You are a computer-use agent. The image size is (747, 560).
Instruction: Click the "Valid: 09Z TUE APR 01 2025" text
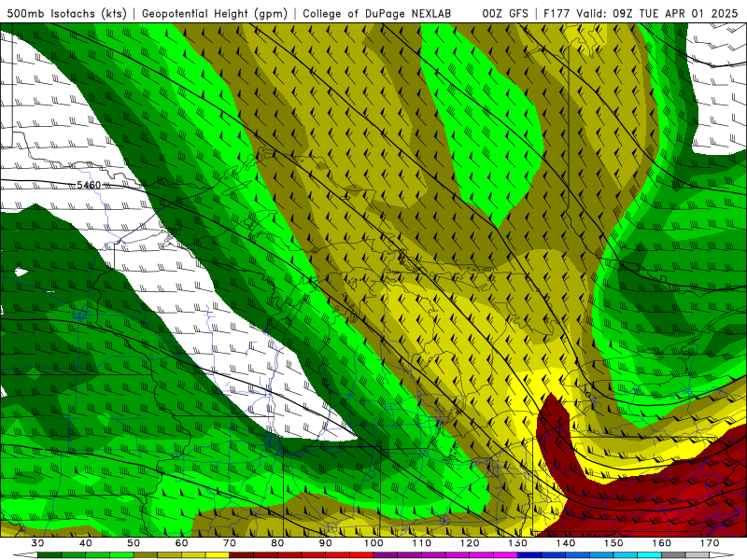click(657, 13)
